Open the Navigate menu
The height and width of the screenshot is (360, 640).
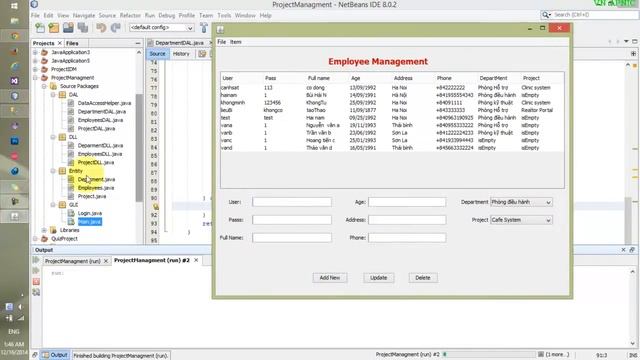click(x=84, y=16)
